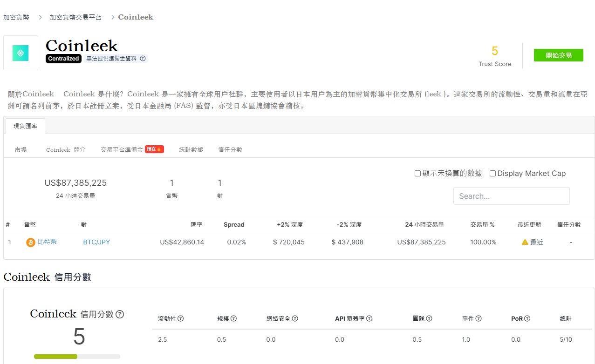This screenshot has width=595, height=364.
Task: Sort by +2% 深度 column header
Action: click(x=290, y=225)
